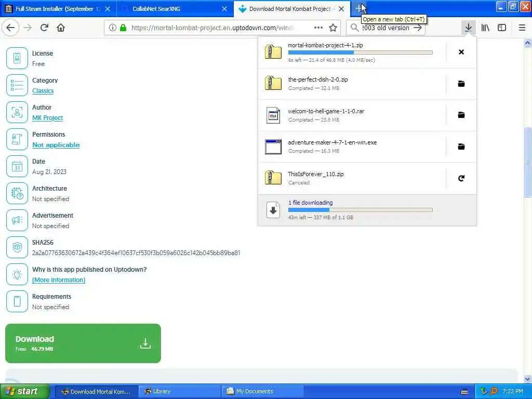This screenshot has height=399, width=532.
Task: Bookmark this page with the star
Action: tap(333, 28)
